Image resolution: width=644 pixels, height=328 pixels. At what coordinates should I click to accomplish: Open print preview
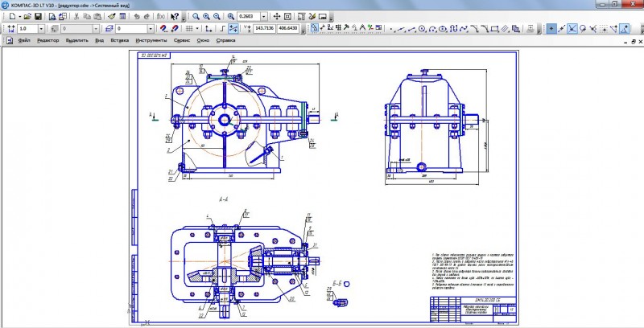tap(52, 16)
